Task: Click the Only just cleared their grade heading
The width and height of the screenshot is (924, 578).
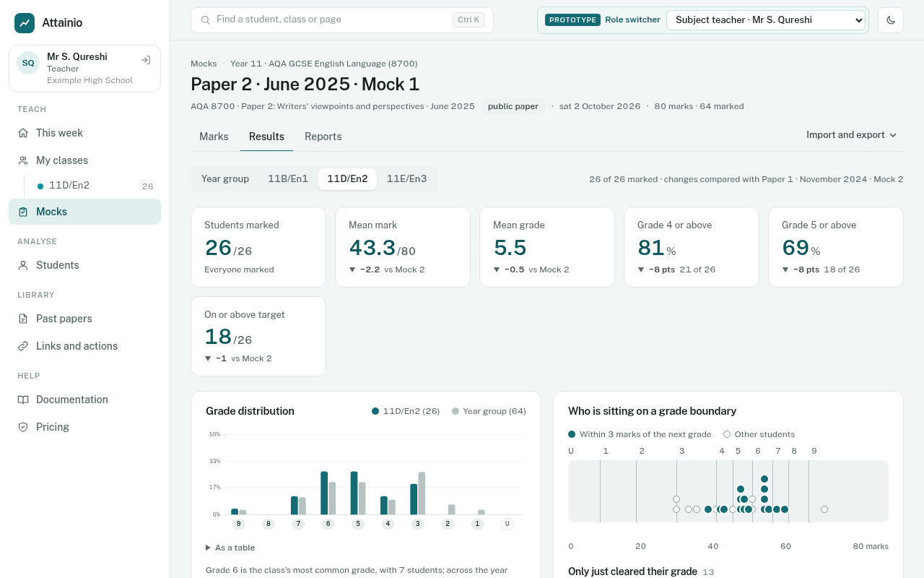Action: 632,571
